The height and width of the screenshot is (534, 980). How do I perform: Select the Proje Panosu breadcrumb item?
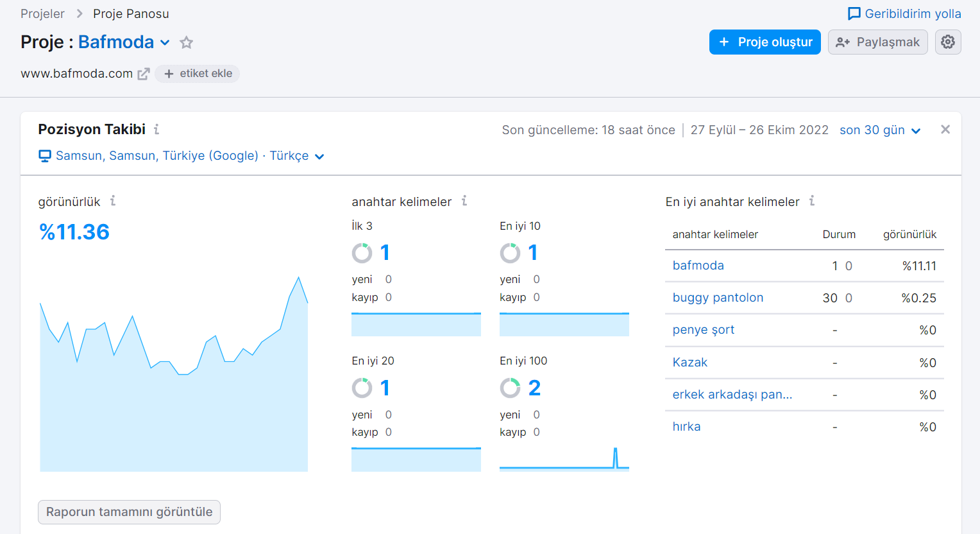[131, 13]
